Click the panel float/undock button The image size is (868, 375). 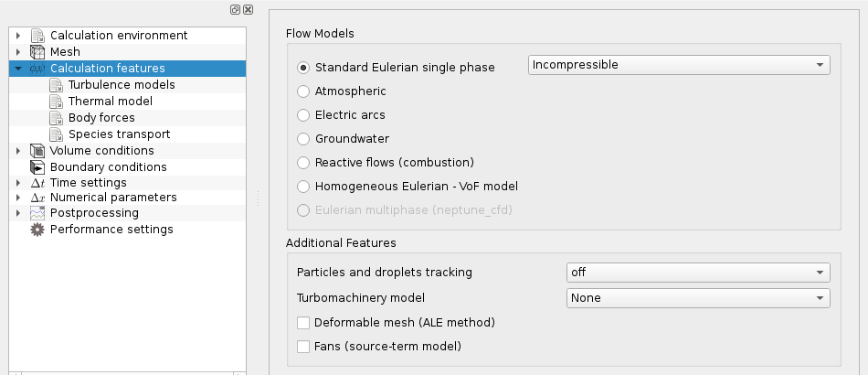pyautogui.click(x=235, y=10)
